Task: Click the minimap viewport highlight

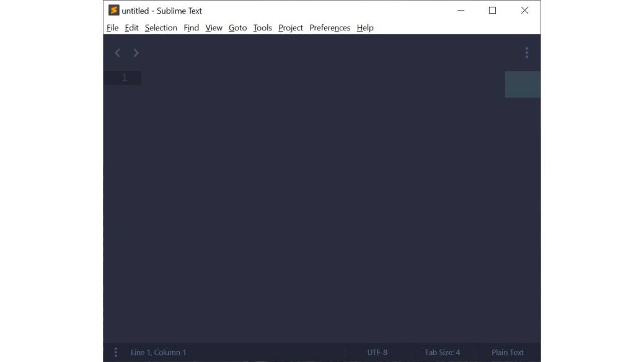Action: [522, 84]
